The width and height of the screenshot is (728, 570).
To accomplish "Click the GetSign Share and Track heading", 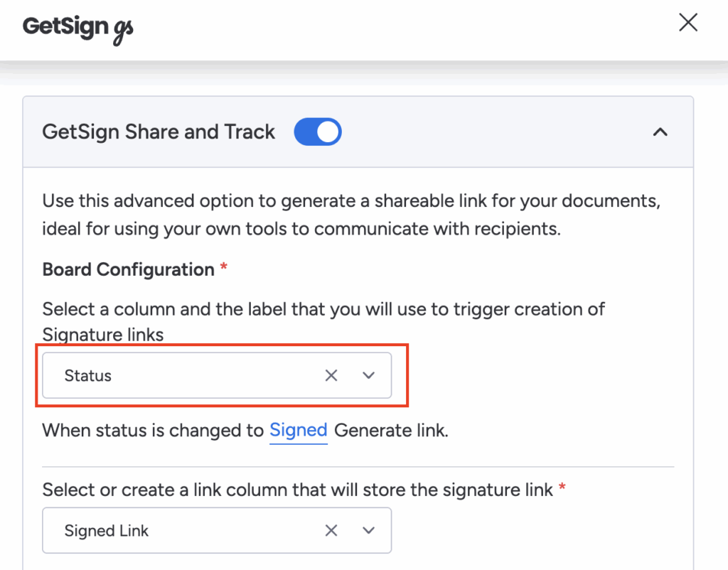I will (159, 132).
